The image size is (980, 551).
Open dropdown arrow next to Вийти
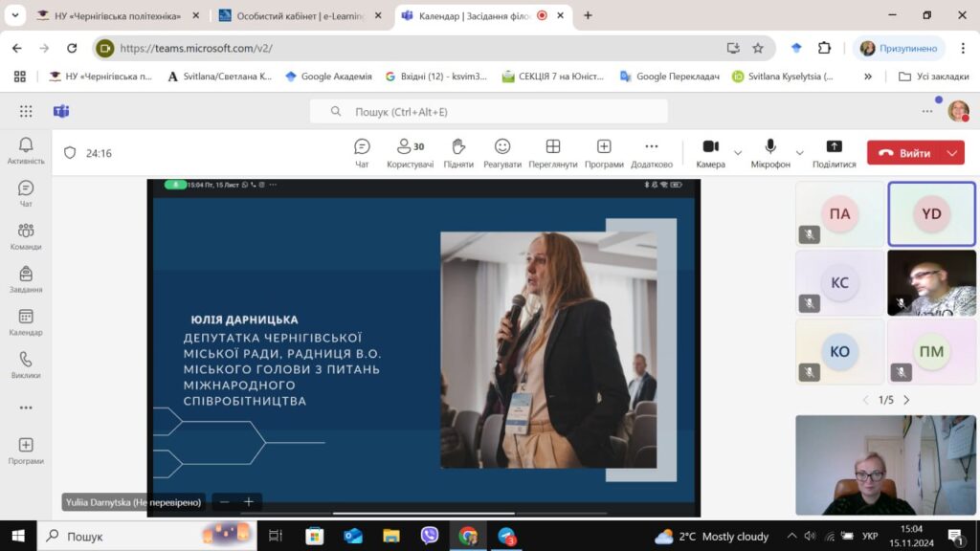tap(952, 153)
